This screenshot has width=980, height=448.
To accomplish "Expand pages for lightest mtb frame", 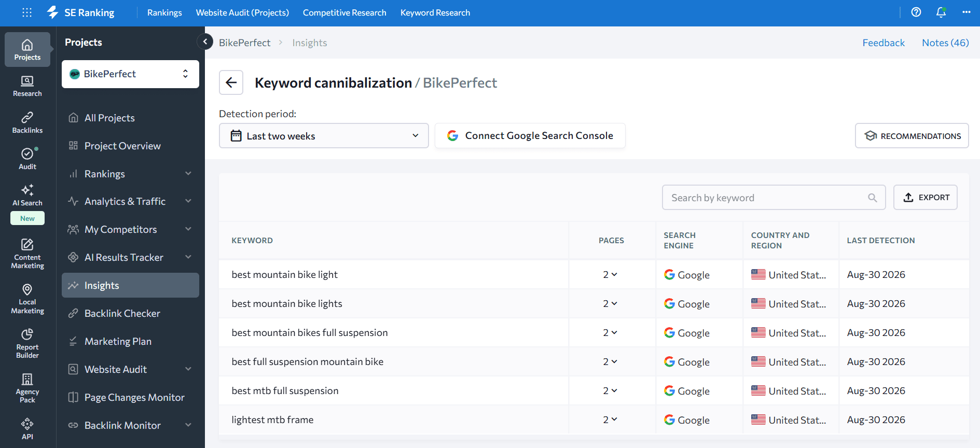I will pos(610,420).
